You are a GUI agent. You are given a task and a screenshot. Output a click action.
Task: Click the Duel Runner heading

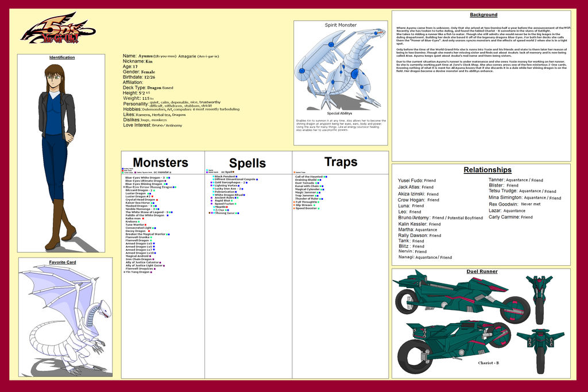click(482, 271)
